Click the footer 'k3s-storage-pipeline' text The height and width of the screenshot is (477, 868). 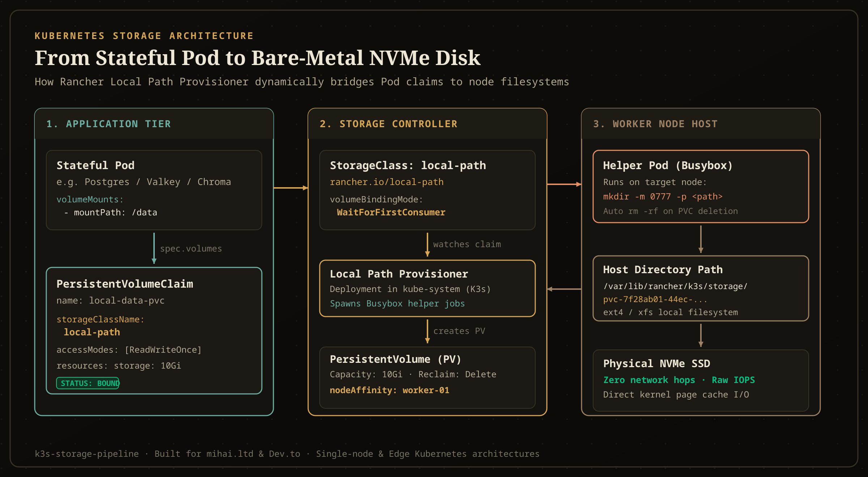pyautogui.click(x=87, y=454)
